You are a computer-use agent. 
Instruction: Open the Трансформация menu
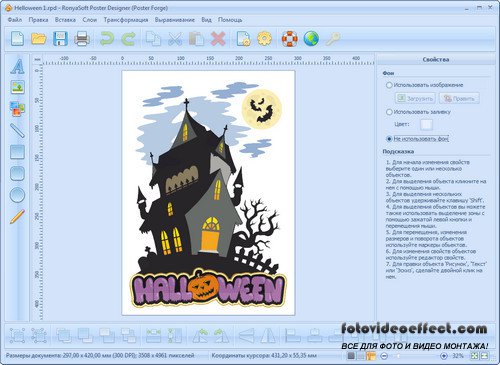(126, 20)
